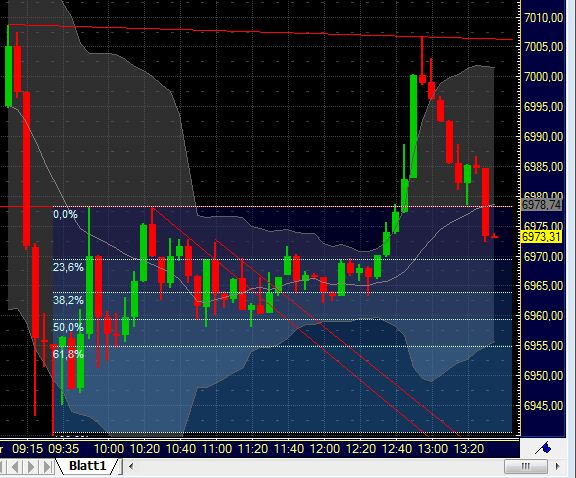The height and width of the screenshot is (478, 576).
Task: Click the 11:40 time axis label
Action: click(x=289, y=449)
